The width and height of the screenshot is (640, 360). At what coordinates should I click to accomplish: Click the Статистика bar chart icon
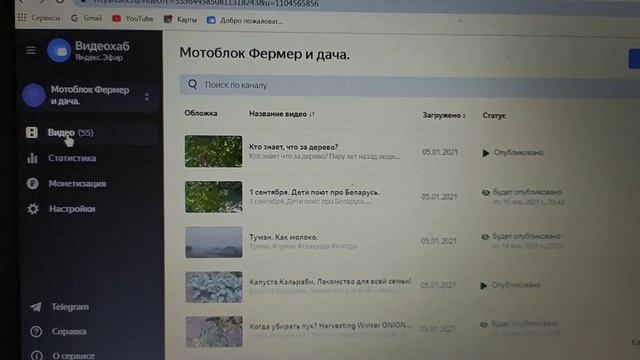[32, 158]
